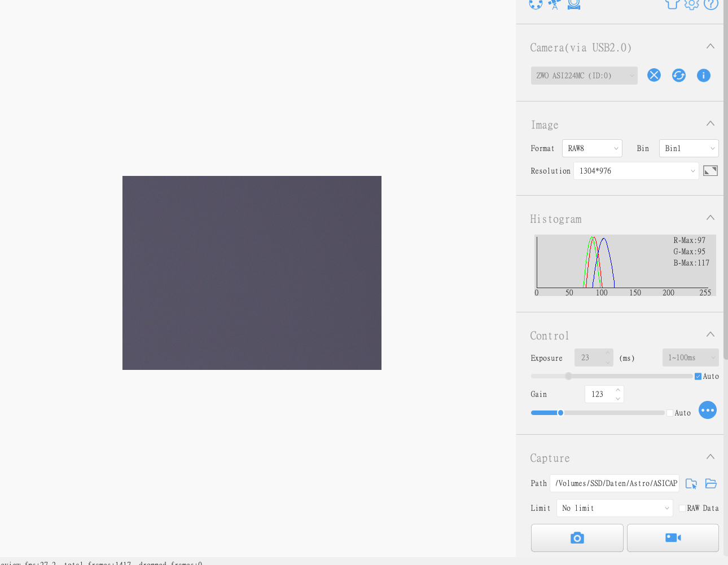Screen dimensions: 728x565
Task: Open the ZWO ASI224MC camera dropdown
Action: click(584, 76)
